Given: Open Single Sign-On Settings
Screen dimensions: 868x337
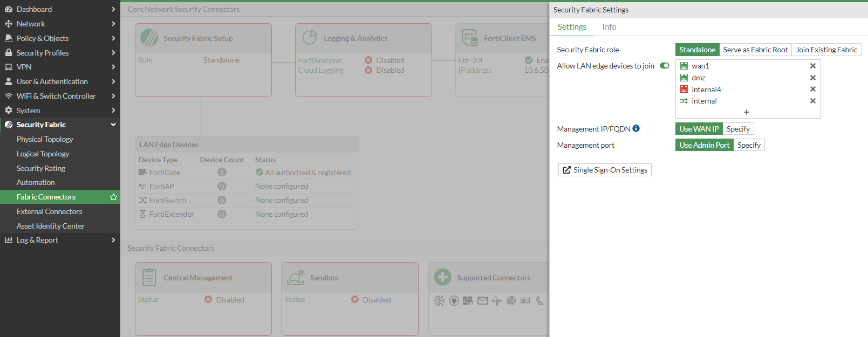Looking at the screenshot, I should pyautogui.click(x=605, y=170).
